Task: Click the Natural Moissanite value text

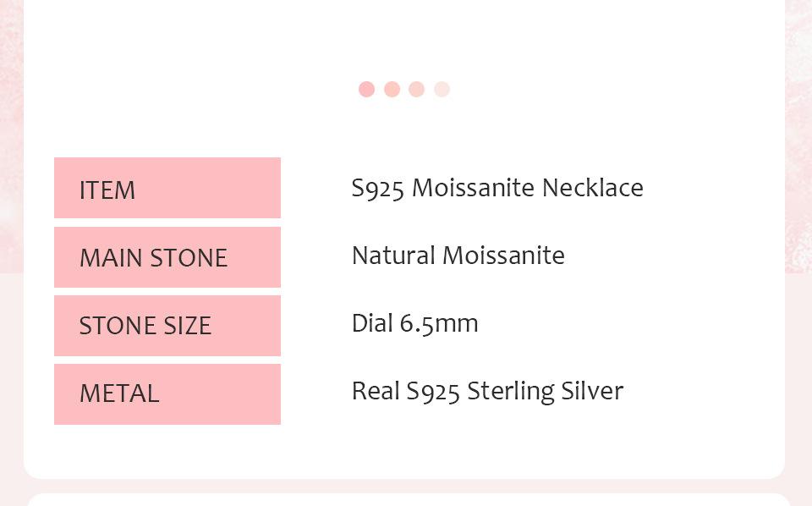Action: (x=458, y=256)
